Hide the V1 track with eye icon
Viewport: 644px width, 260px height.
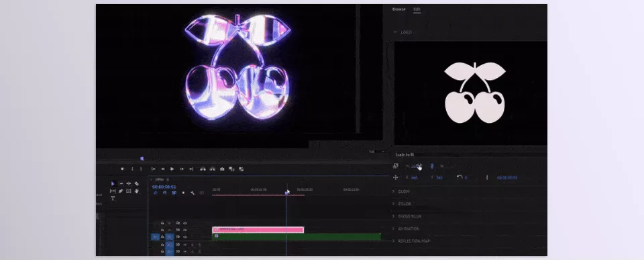point(185,236)
